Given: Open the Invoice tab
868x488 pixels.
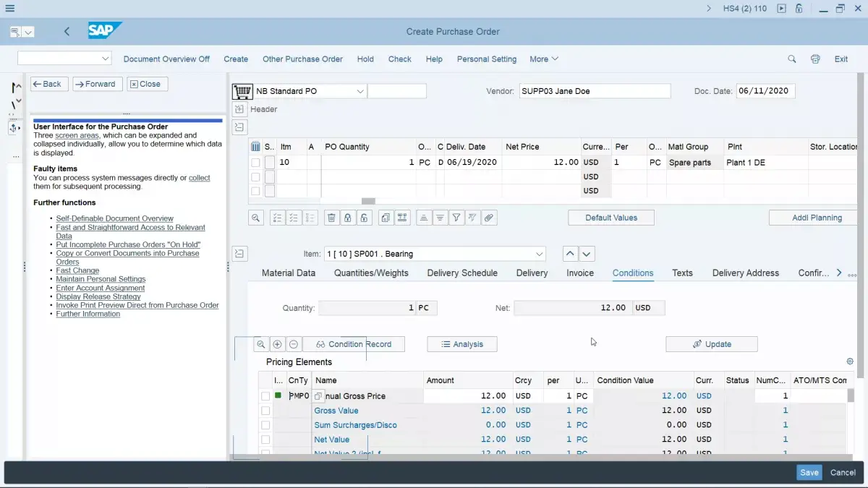Looking at the screenshot, I should coord(580,273).
